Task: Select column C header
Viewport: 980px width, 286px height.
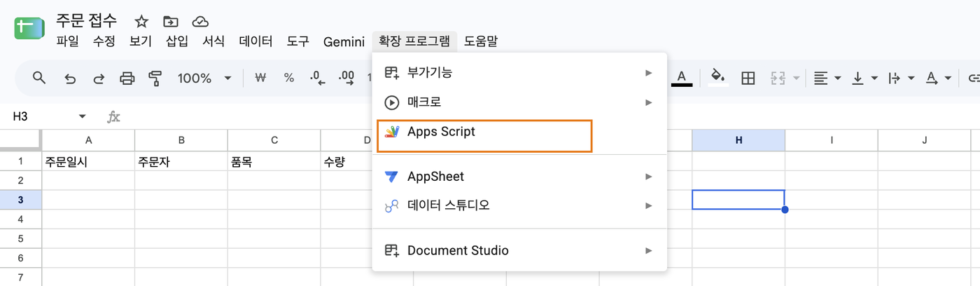Action: [x=274, y=140]
